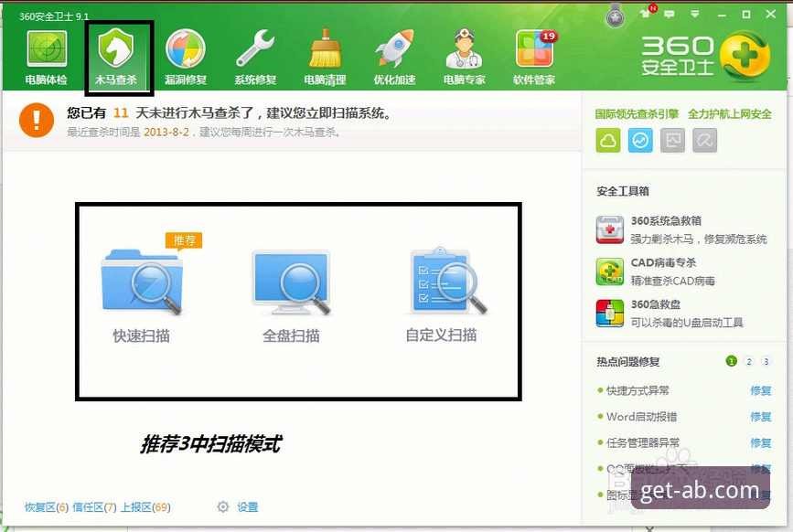Click the 国际领先查杀引擎 heading
The height and width of the screenshot is (532, 793).
click(x=637, y=114)
